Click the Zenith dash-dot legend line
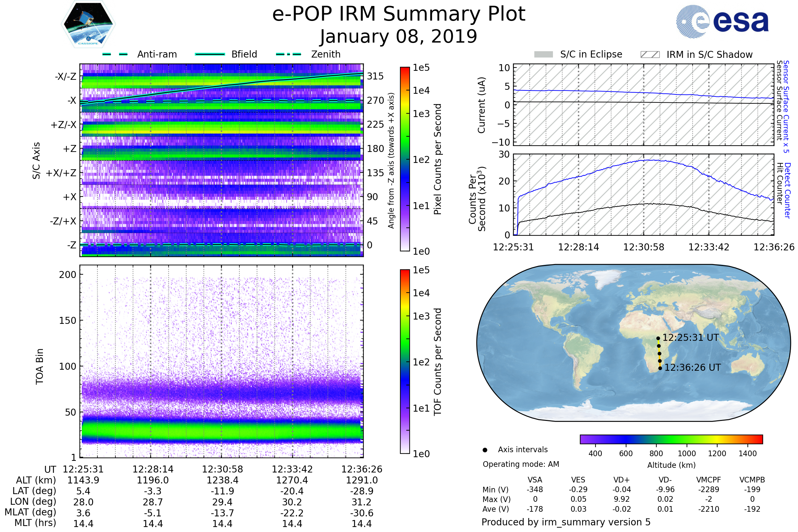 (288, 54)
